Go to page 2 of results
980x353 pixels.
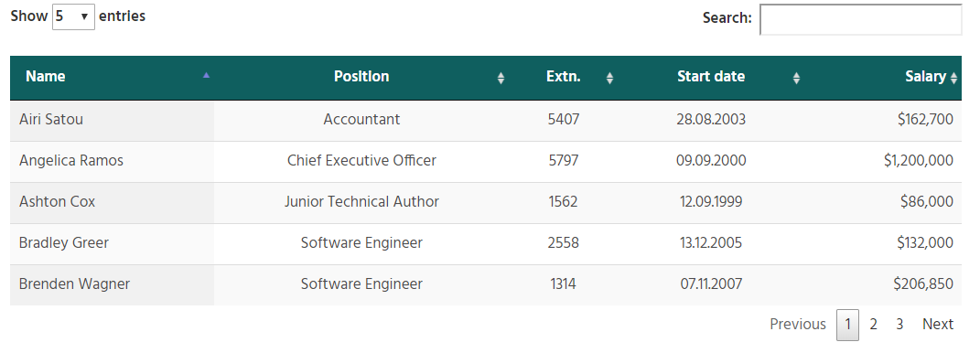pyautogui.click(x=873, y=325)
